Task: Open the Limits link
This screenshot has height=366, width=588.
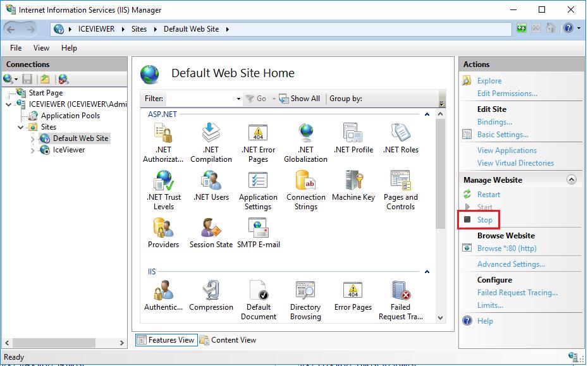Action: pyautogui.click(x=490, y=305)
